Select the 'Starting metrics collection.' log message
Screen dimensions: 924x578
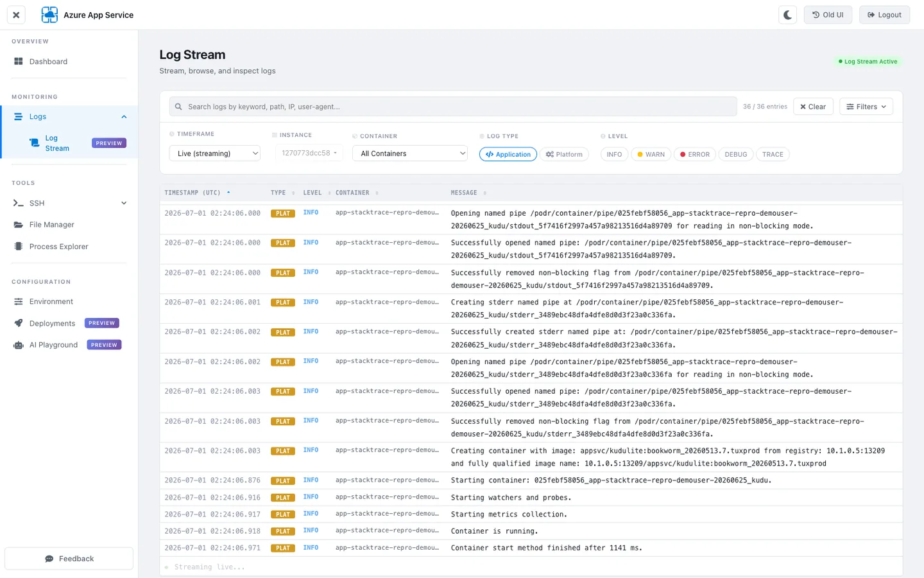point(509,514)
